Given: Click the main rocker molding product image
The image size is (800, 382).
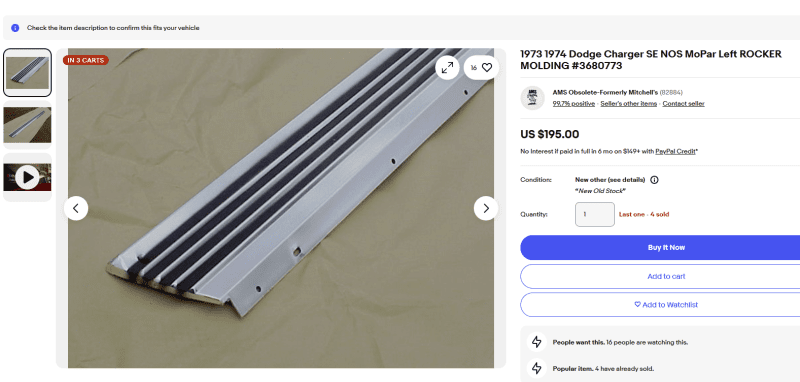Looking at the screenshot, I should point(281,208).
